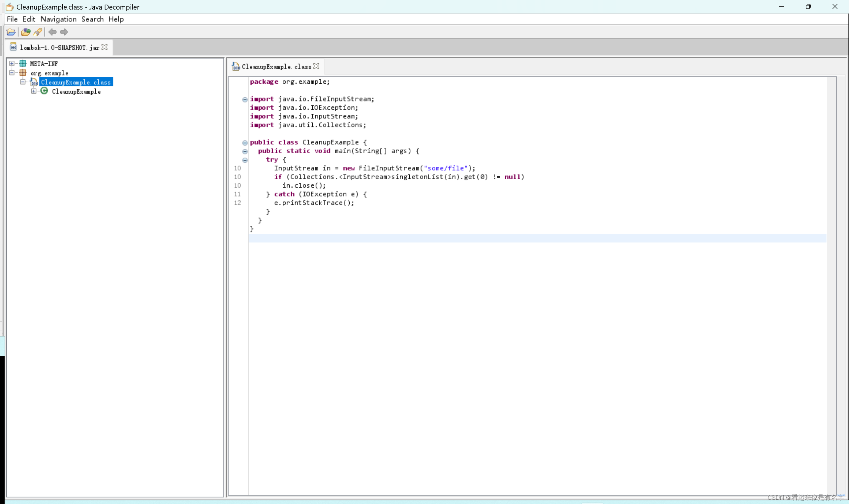Image resolution: width=849 pixels, height=504 pixels.
Task: Fold the import statements block
Action: tap(245, 100)
